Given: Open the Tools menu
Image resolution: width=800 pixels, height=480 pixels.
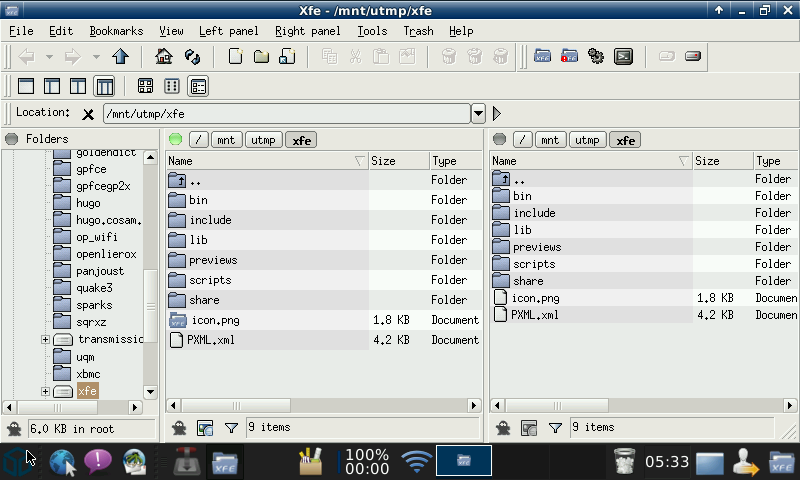Looking at the screenshot, I should pyautogui.click(x=372, y=31).
